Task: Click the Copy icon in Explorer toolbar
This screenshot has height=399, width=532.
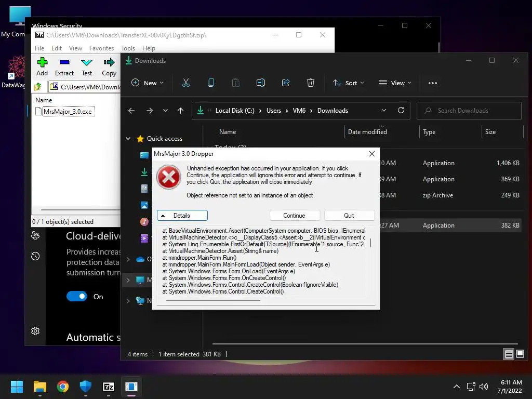Action: [x=211, y=83]
